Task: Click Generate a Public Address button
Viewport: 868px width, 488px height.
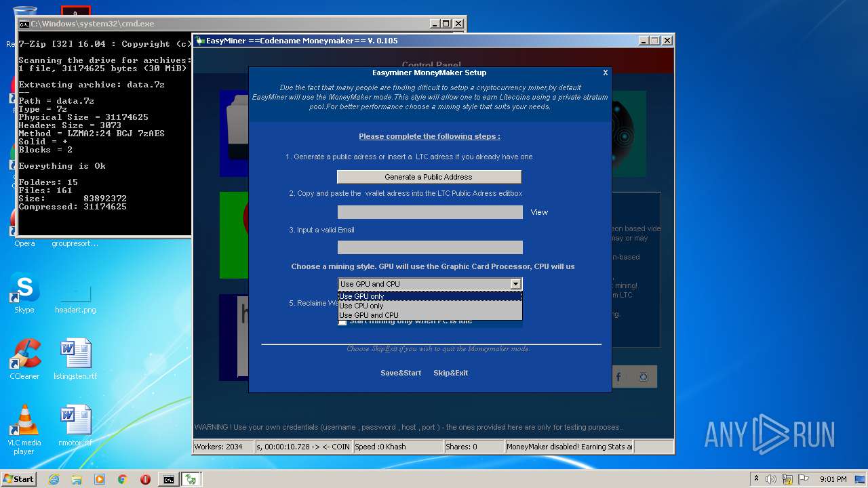Action: coord(429,177)
